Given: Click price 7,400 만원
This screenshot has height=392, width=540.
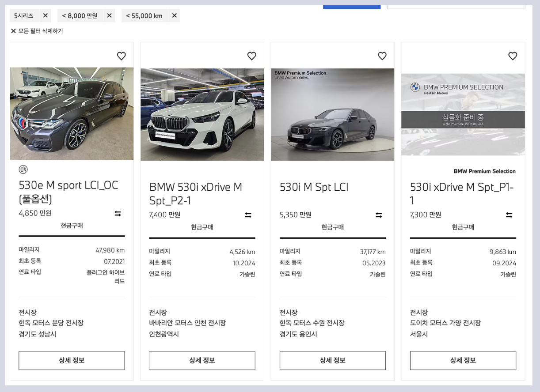Looking at the screenshot, I should coord(164,215).
